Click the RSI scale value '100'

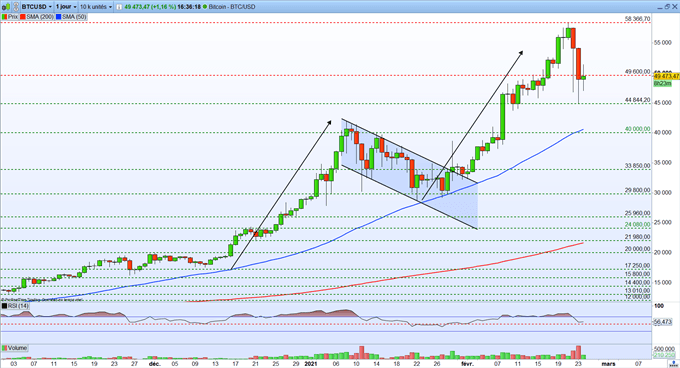pos(659,306)
